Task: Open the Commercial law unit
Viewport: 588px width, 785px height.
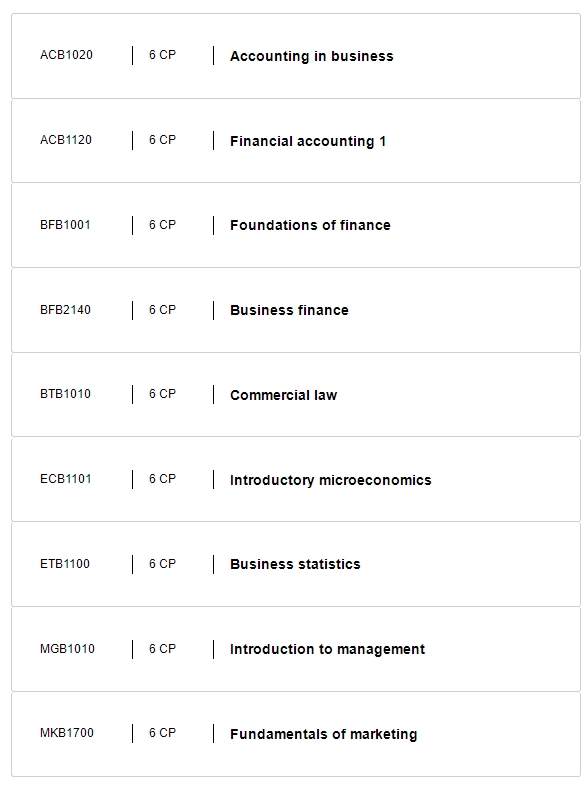Action: point(283,396)
